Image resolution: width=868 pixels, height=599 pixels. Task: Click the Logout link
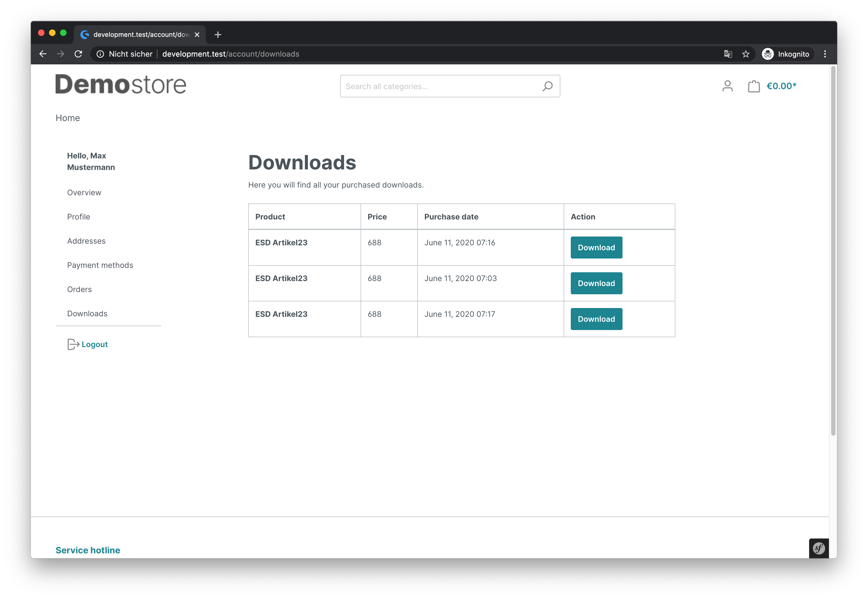pos(95,344)
